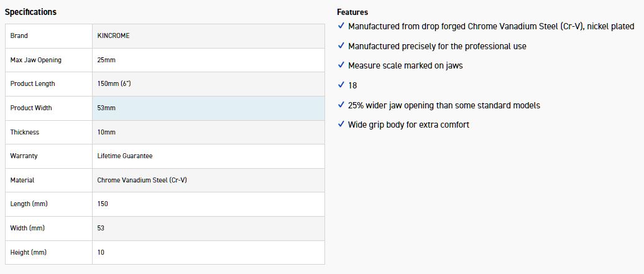This screenshot has height=274, width=644.
Task: Click the 25mm jaw opening value
Action: 106,60
